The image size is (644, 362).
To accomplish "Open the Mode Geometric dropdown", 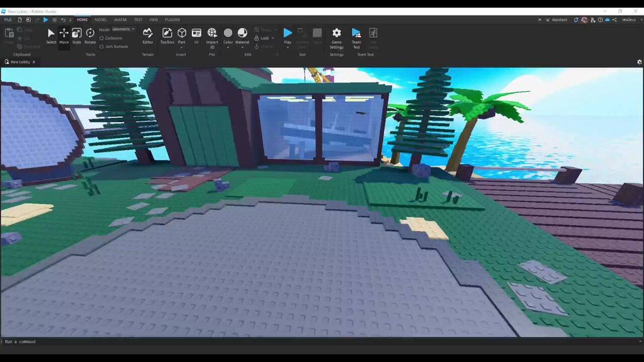I will [x=123, y=29].
